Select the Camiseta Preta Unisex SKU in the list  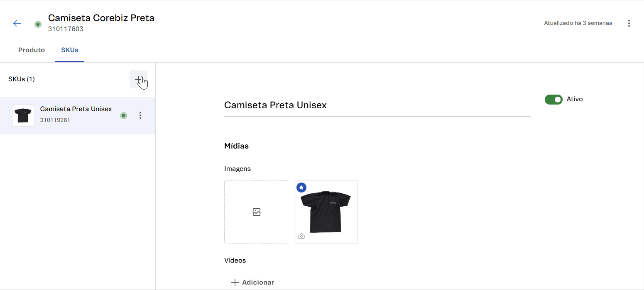point(76,115)
